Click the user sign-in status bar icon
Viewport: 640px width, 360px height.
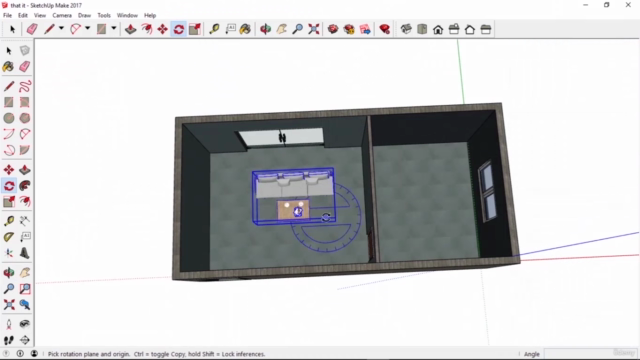[34, 353]
